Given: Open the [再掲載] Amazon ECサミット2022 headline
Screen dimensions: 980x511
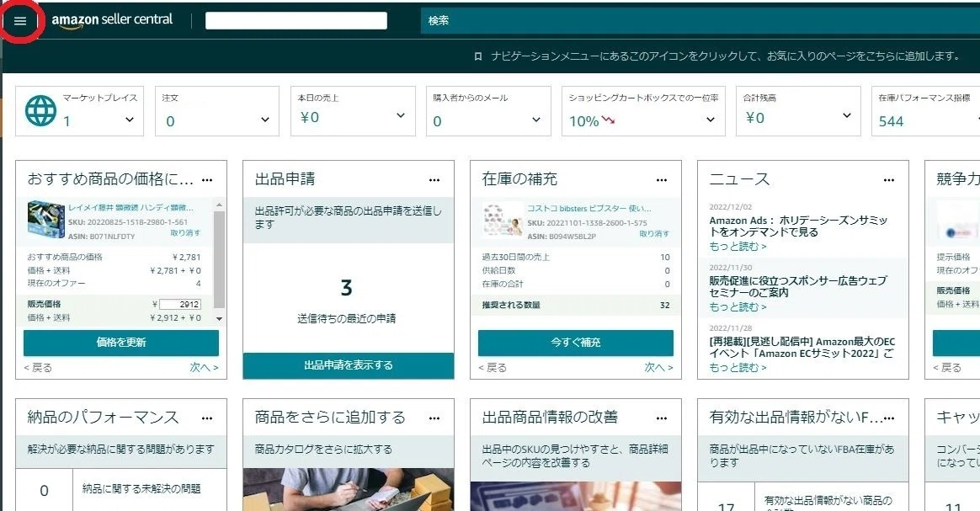Looking at the screenshot, I should (x=802, y=348).
